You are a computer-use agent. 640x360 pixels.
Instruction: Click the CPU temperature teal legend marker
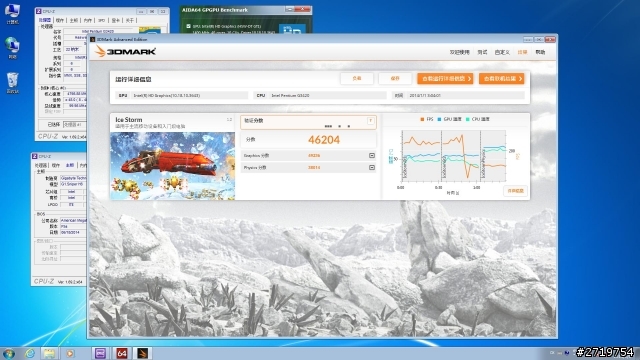point(467,119)
